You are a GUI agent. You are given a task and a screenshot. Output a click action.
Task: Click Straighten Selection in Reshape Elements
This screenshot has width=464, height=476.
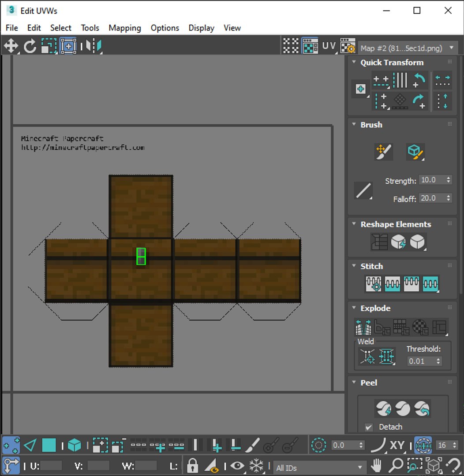click(379, 242)
